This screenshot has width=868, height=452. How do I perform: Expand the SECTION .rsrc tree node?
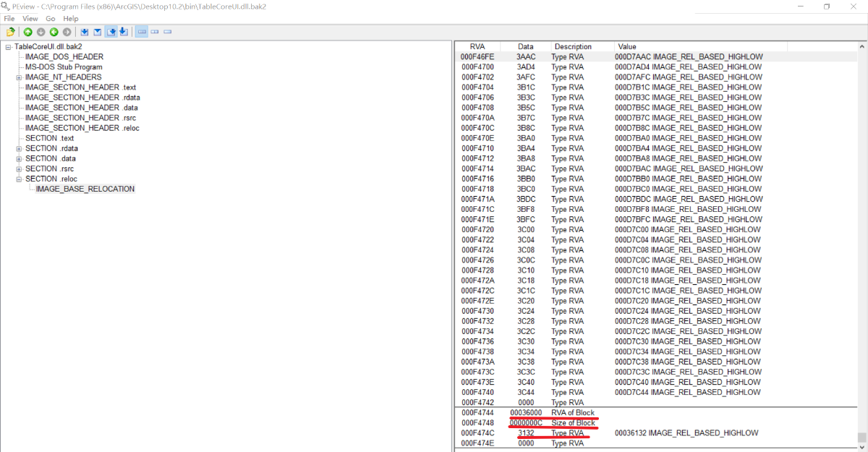pos(19,169)
